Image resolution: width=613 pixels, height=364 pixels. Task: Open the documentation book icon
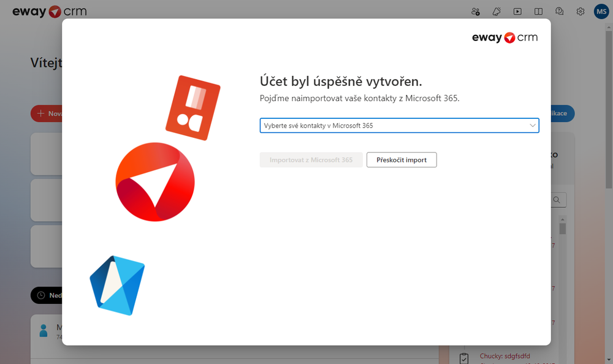pyautogui.click(x=538, y=12)
